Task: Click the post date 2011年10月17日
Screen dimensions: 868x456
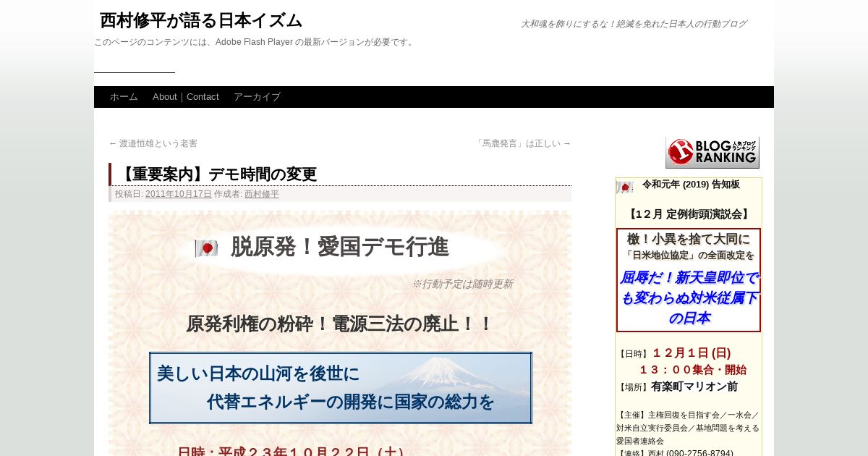Action: (179, 194)
